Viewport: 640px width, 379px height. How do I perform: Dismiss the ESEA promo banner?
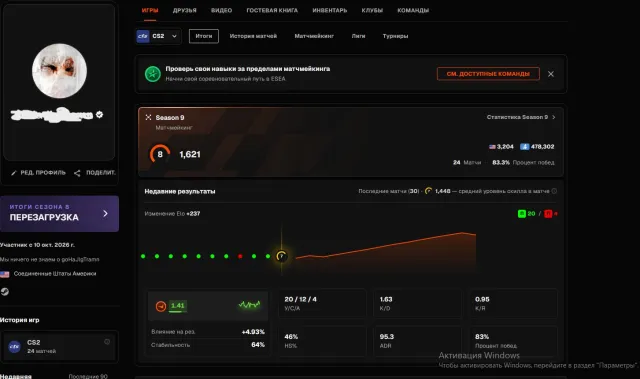[551, 74]
